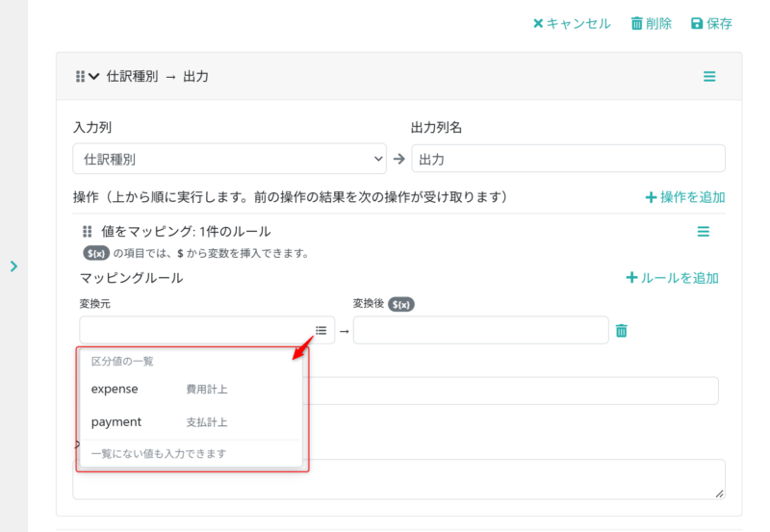This screenshot has height=532, width=770.
Task: Open the 値をマッピング operation menu icon
Action: pos(704,232)
